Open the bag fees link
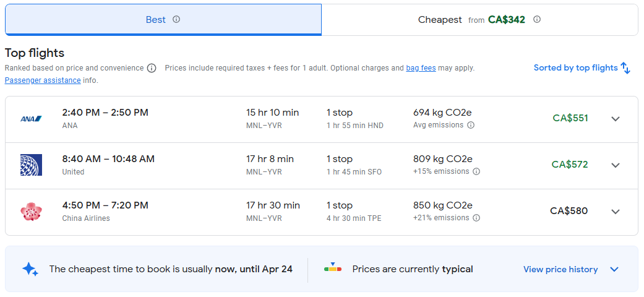This screenshot has width=644, height=297. click(x=421, y=68)
